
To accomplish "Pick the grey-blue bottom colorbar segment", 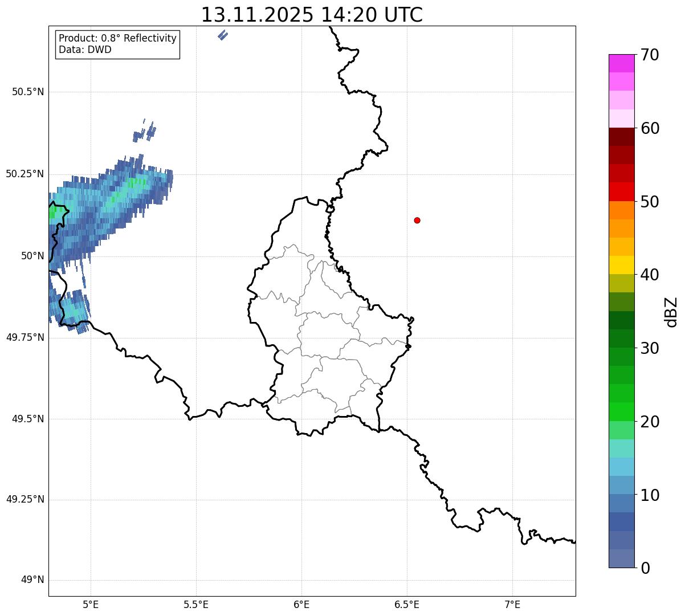I will click(x=621, y=558).
